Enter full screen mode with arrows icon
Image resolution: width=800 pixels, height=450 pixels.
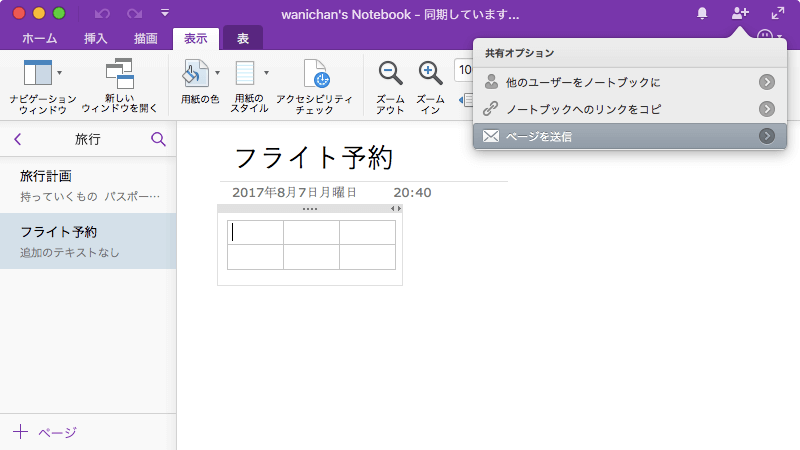click(x=778, y=13)
